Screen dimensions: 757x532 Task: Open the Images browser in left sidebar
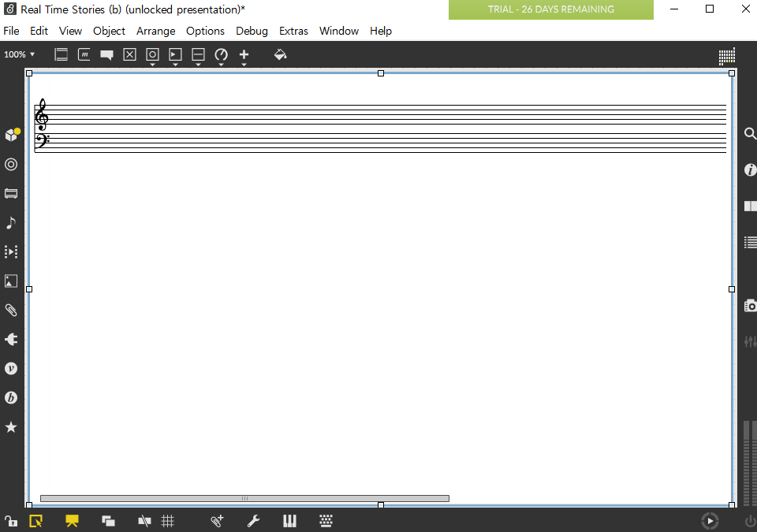[11, 281]
